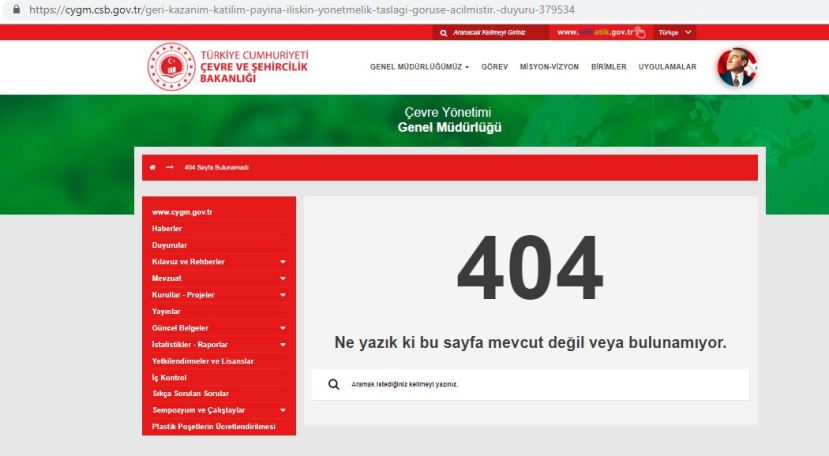
Task: Expand the İstatistikler - Raporlar arrow
Action: pyautogui.click(x=283, y=344)
